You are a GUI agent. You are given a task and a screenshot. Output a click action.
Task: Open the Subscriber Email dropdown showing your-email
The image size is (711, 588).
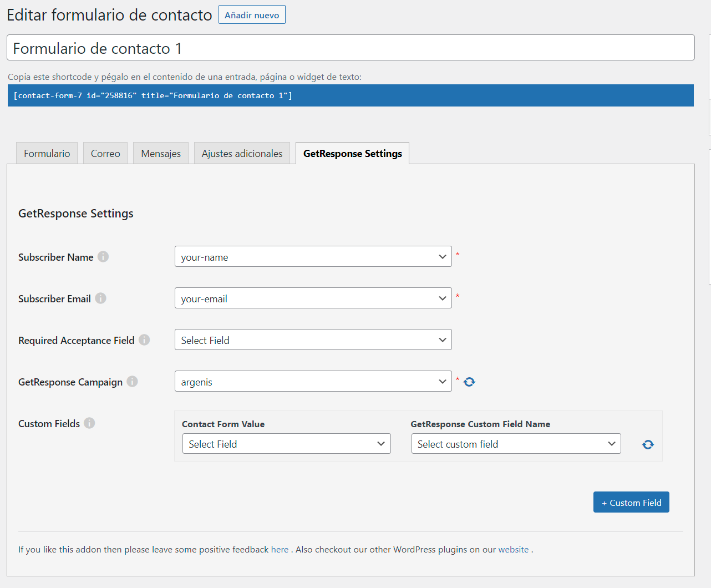pos(313,298)
